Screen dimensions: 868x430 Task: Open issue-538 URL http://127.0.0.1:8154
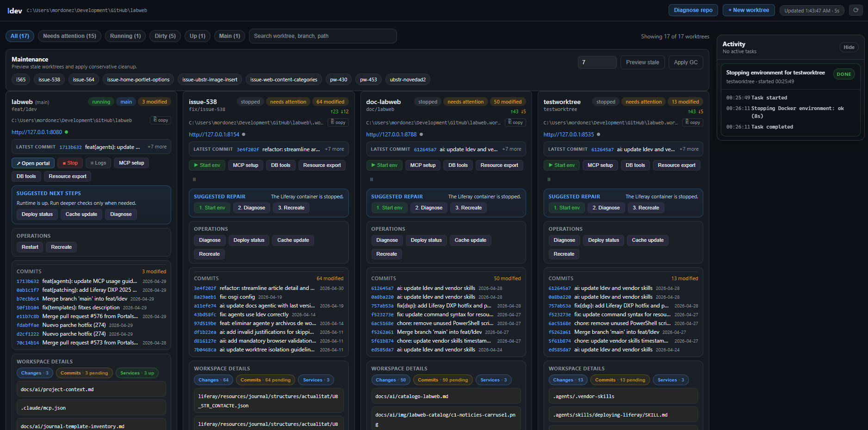coord(214,135)
